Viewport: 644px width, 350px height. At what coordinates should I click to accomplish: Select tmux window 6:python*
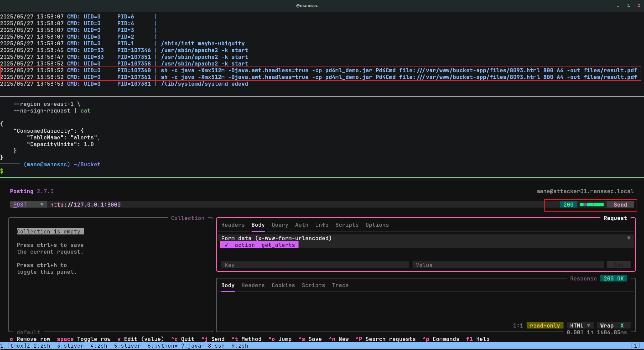tap(162, 346)
